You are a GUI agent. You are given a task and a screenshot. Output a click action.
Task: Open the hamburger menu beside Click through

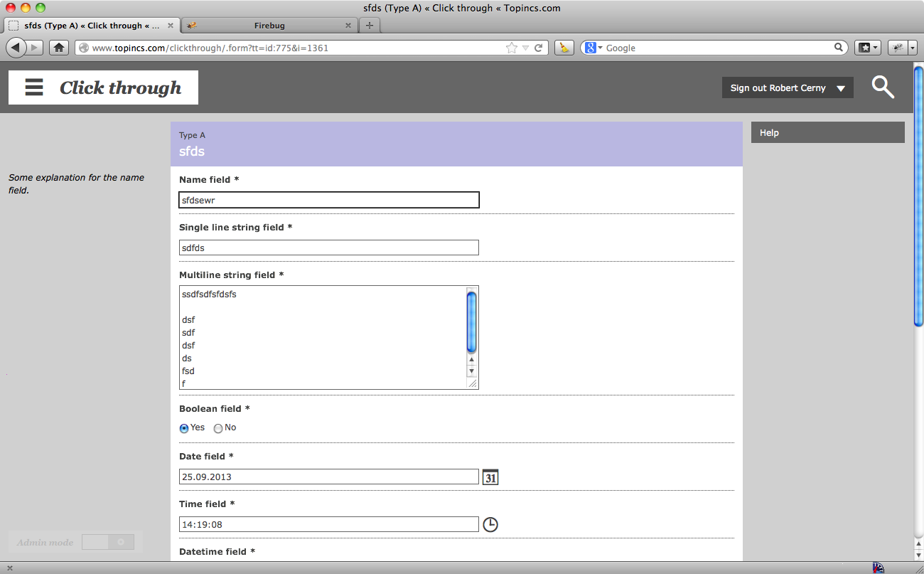34,87
